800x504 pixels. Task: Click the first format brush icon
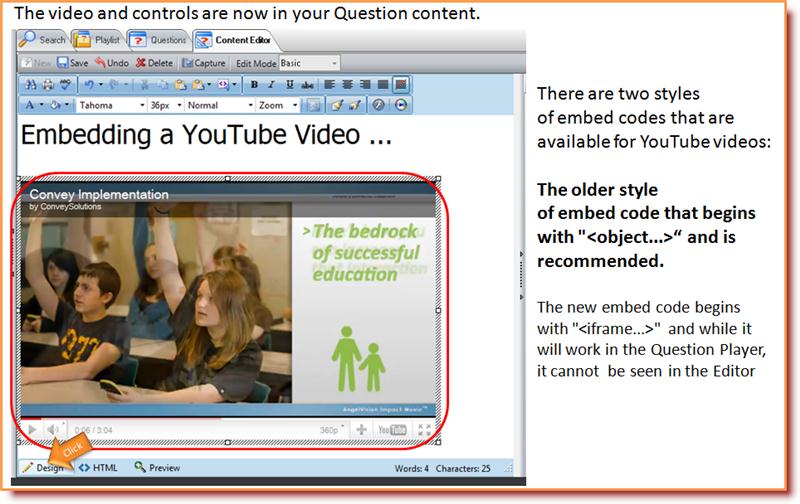337,105
